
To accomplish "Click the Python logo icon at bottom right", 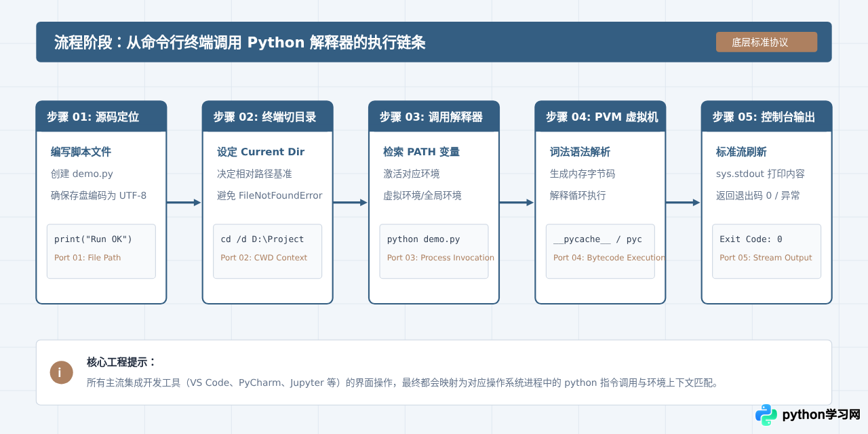I will 766,414.
